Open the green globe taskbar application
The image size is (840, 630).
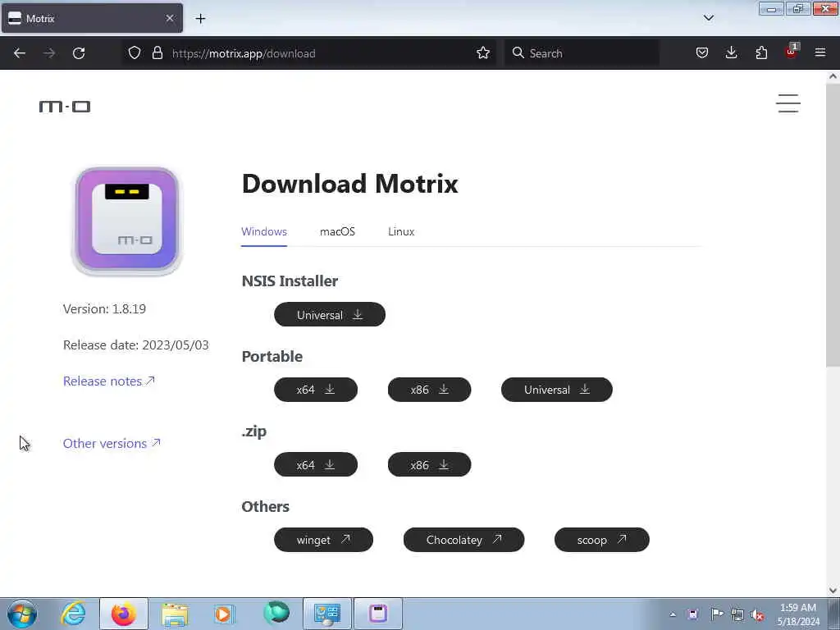click(x=276, y=613)
